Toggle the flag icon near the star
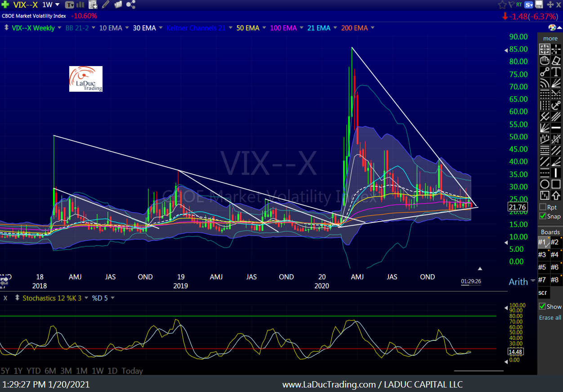Screen dimensions: 563x392 click(511, 5)
